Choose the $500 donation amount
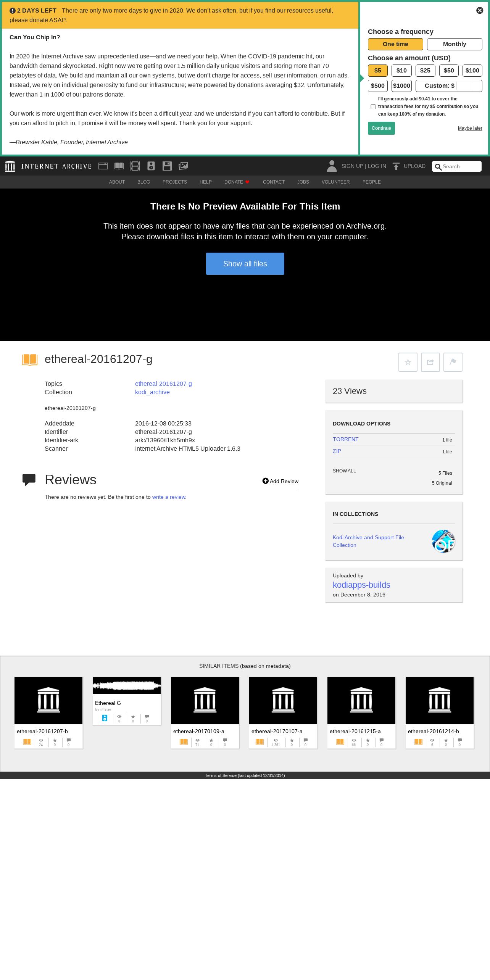 [x=378, y=86]
